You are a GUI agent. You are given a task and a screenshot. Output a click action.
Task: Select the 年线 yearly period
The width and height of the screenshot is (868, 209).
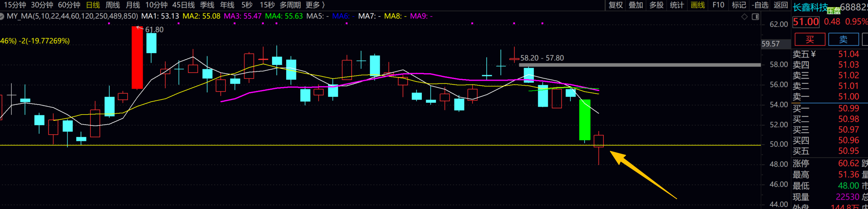point(227,5)
